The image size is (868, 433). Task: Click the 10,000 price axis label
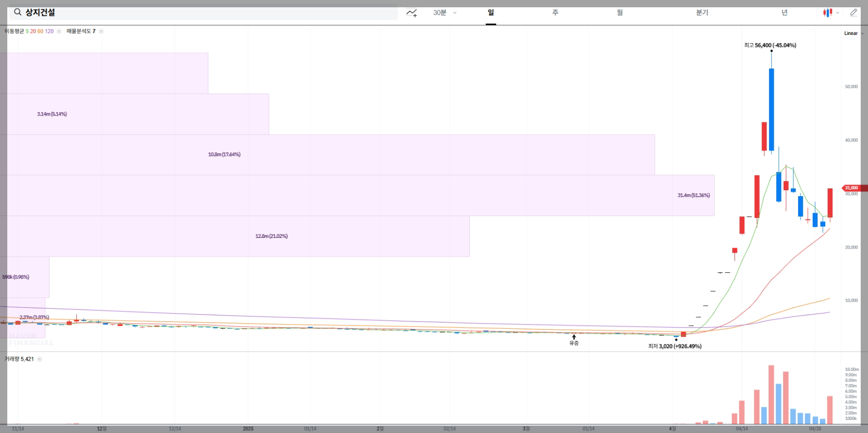[851, 300]
